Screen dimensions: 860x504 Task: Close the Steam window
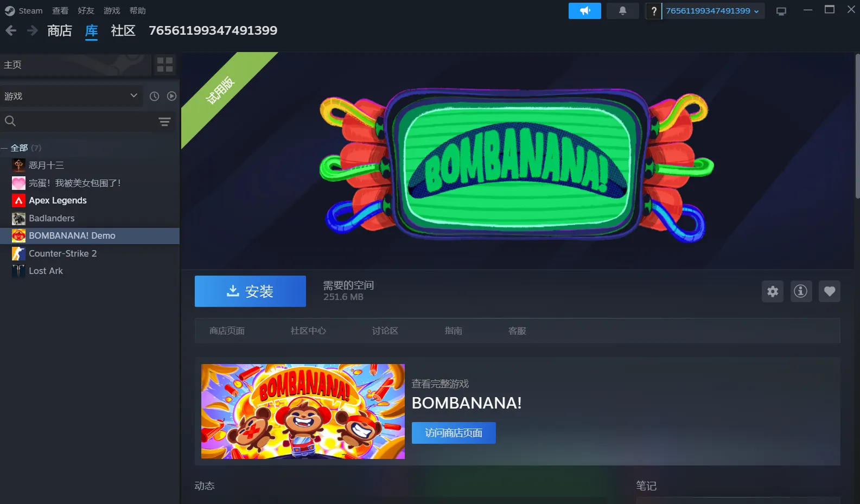[851, 10]
